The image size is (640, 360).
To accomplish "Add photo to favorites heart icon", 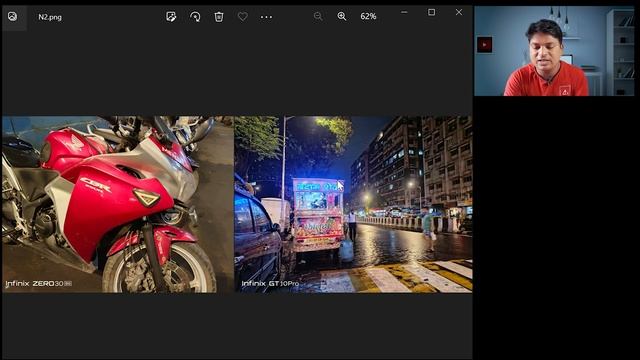I will click(242, 16).
